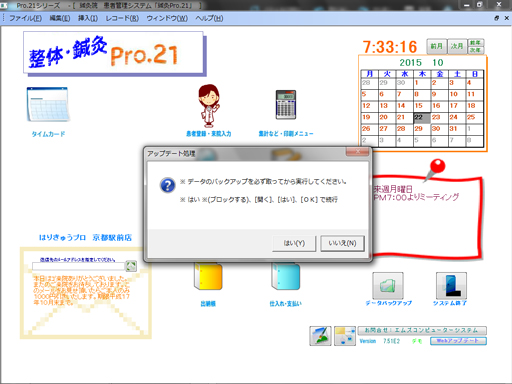
Task: Go to previous month with 前月 button
Action: [x=437, y=46]
